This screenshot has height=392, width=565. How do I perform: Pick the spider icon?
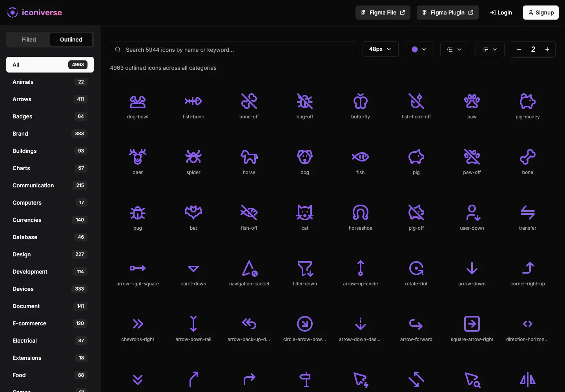coord(193,157)
